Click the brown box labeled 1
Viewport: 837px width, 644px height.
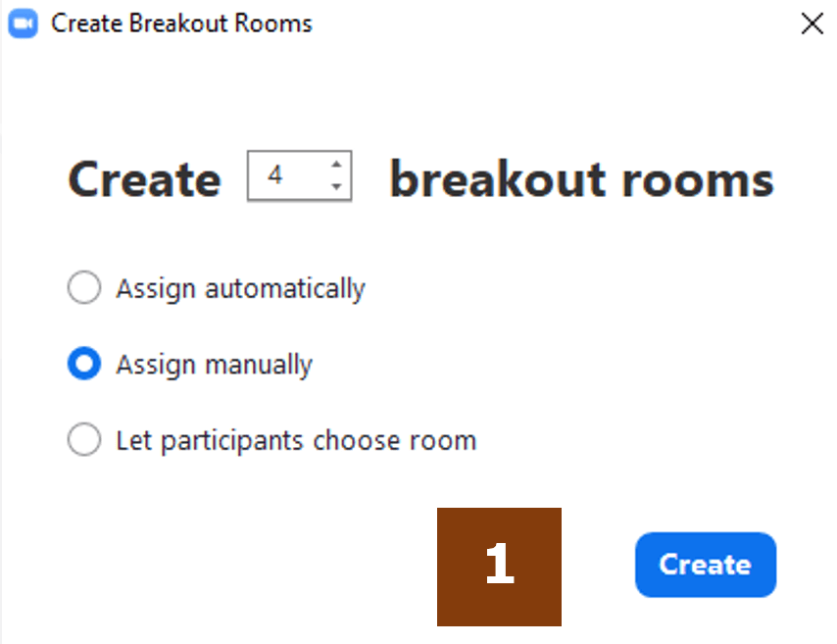click(x=499, y=567)
